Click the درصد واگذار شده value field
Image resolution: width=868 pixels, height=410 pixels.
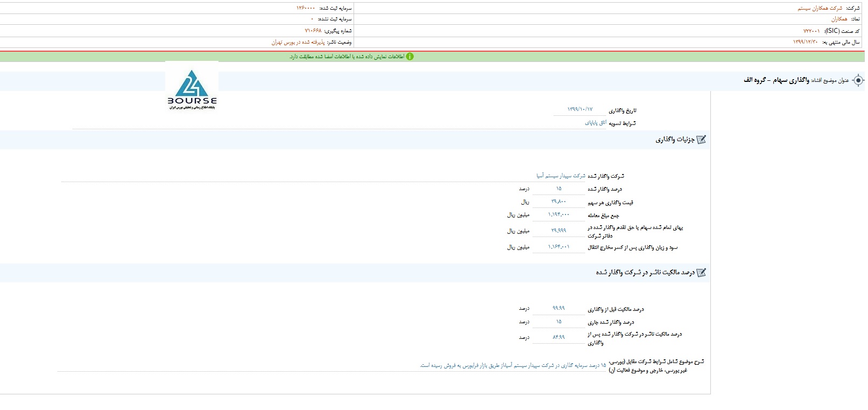coord(559,189)
